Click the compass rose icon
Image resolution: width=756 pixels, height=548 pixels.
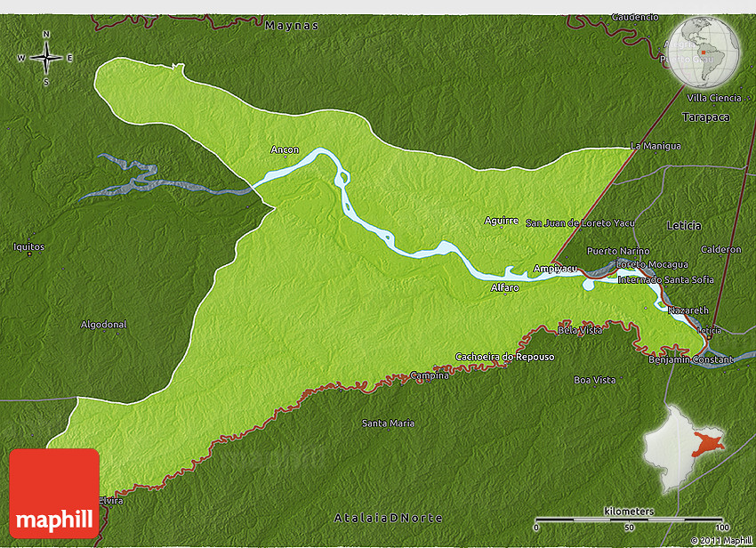tap(46, 58)
